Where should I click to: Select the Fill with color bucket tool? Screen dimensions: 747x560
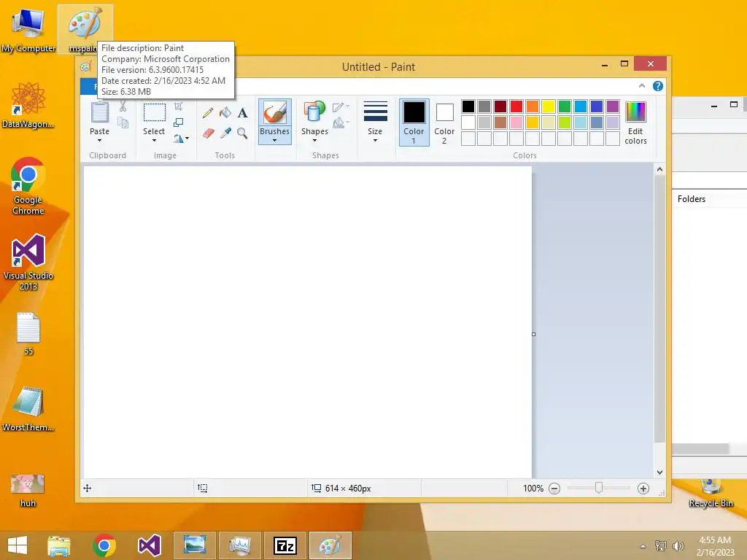tap(225, 113)
